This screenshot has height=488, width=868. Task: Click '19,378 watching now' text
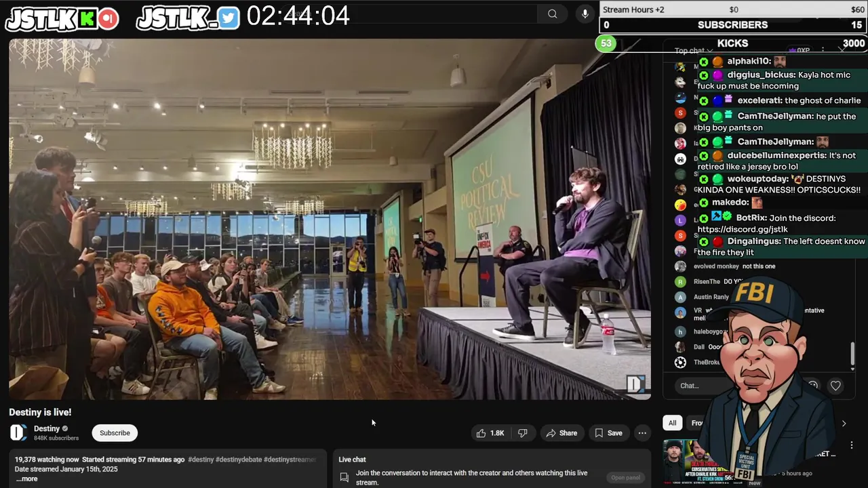click(x=47, y=460)
